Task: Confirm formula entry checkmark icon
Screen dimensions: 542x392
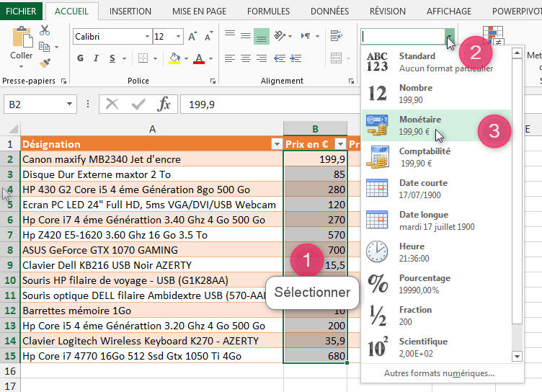Action: coord(138,104)
